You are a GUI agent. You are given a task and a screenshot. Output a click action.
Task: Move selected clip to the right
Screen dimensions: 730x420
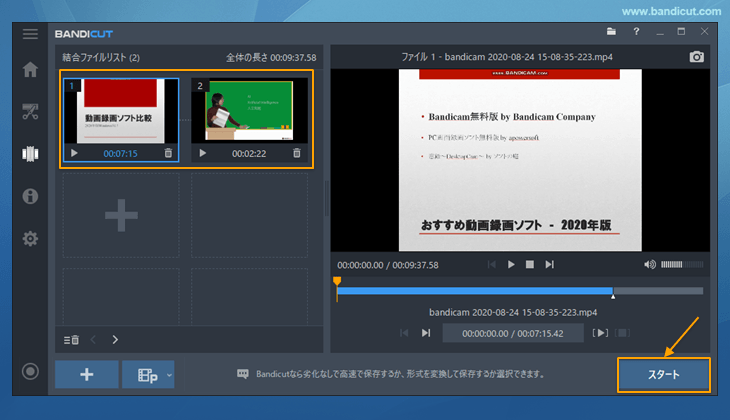(x=115, y=340)
